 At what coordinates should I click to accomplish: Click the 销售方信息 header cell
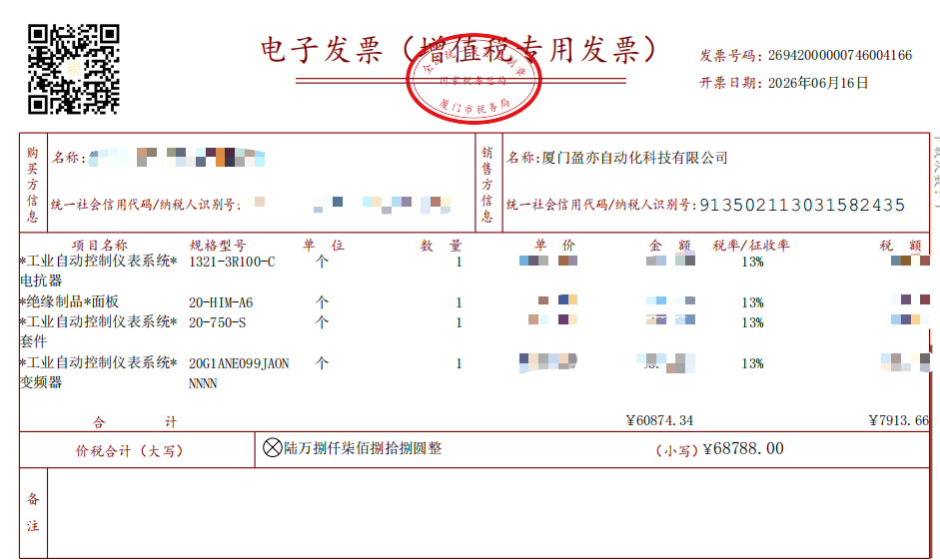[x=488, y=184]
